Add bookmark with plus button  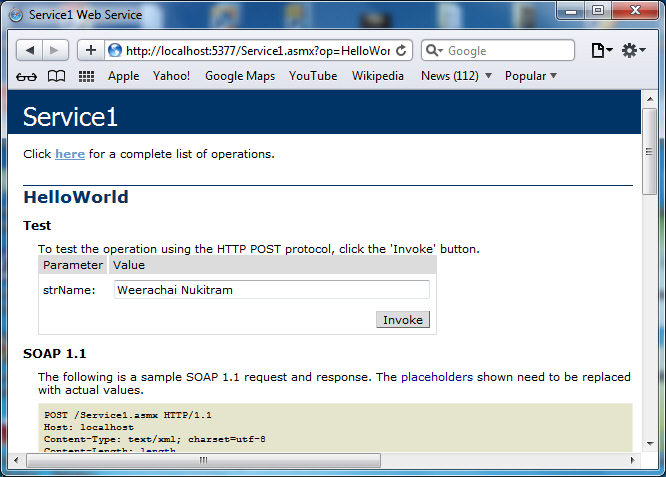point(90,51)
